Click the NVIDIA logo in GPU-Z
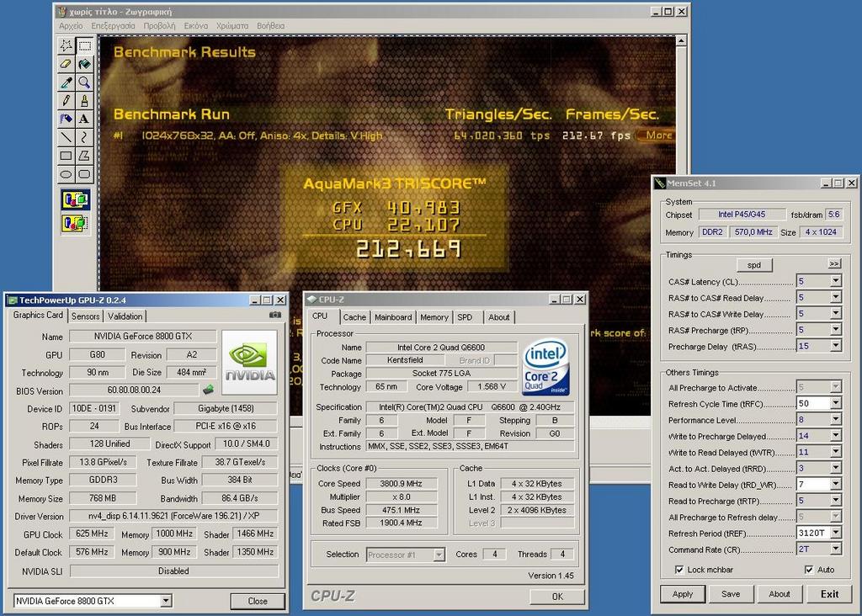The height and width of the screenshot is (616, 862). pos(249,362)
